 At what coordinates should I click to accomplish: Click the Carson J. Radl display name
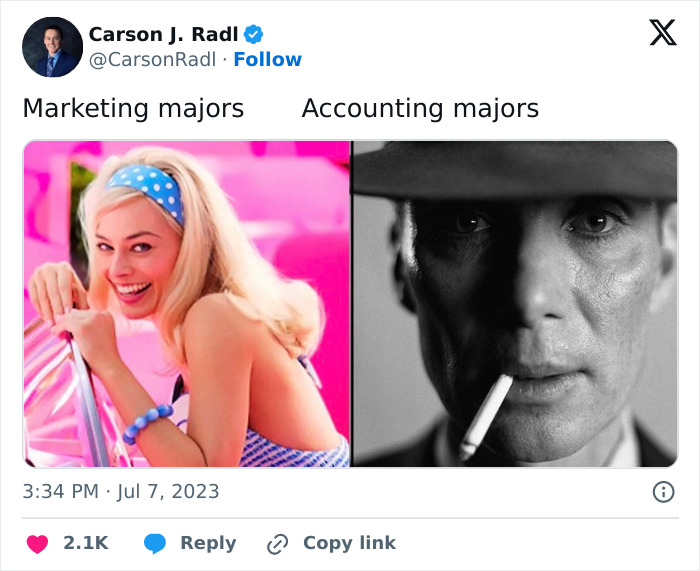coord(165,34)
